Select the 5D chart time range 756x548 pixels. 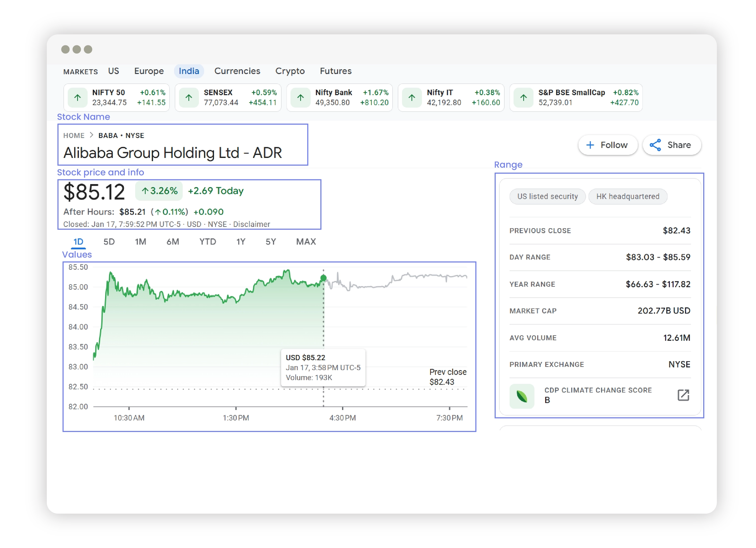click(x=110, y=241)
